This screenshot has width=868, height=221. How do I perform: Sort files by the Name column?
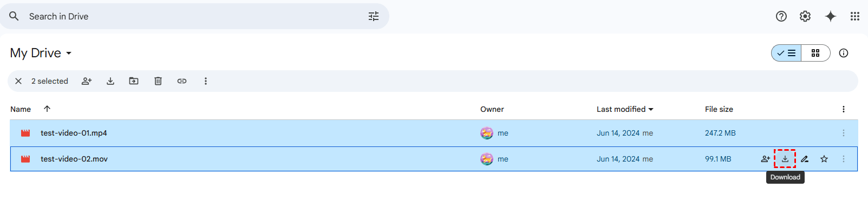click(21, 109)
